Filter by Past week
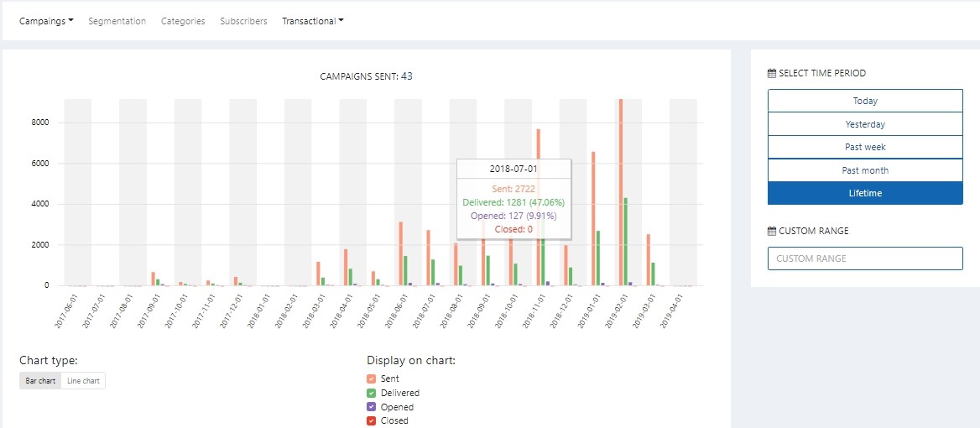Viewport: 980px width, 428px height. pos(865,147)
